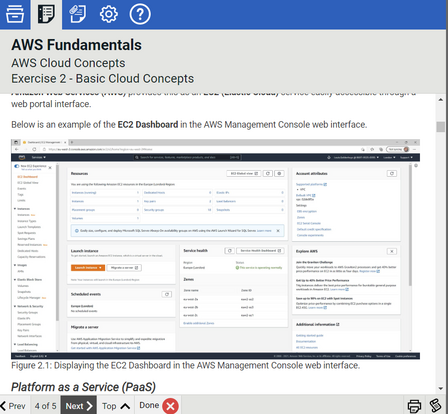This screenshot has height=414, width=448.
Task: Click the Next page button
Action: coord(79,406)
